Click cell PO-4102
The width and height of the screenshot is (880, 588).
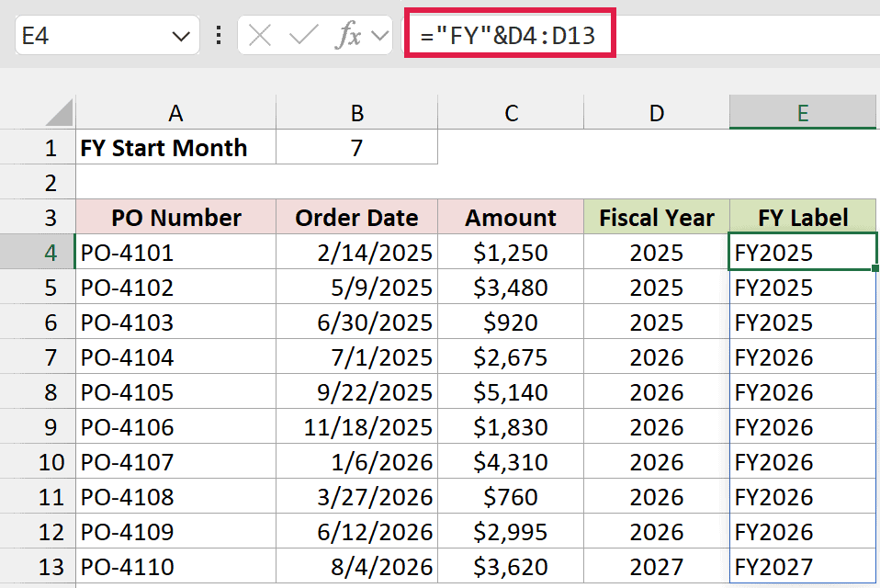point(175,287)
